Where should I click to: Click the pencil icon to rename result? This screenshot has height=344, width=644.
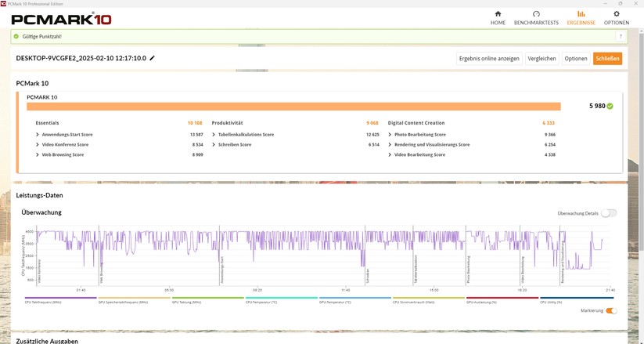[153, 58]
